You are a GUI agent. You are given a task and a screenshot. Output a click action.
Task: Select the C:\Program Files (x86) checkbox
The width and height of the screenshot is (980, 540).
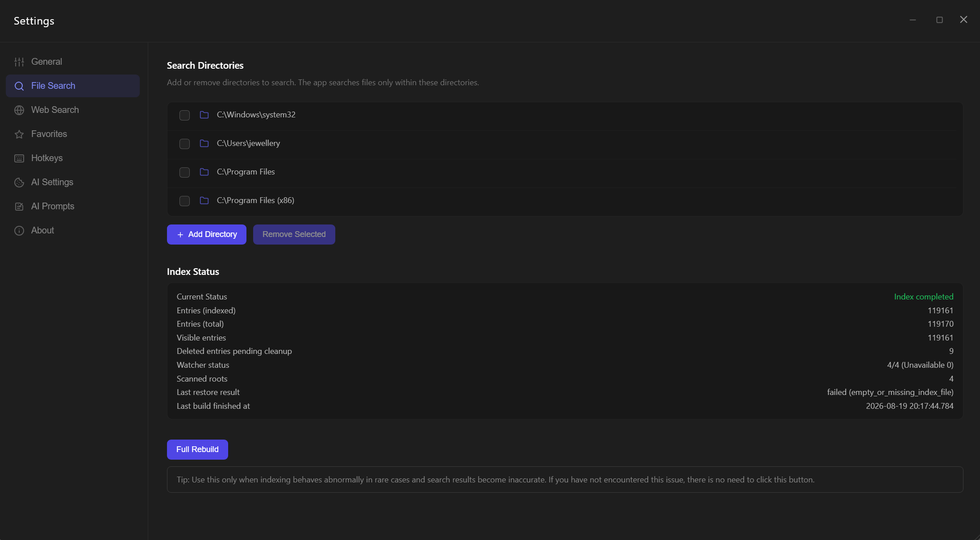coord(184,201)
